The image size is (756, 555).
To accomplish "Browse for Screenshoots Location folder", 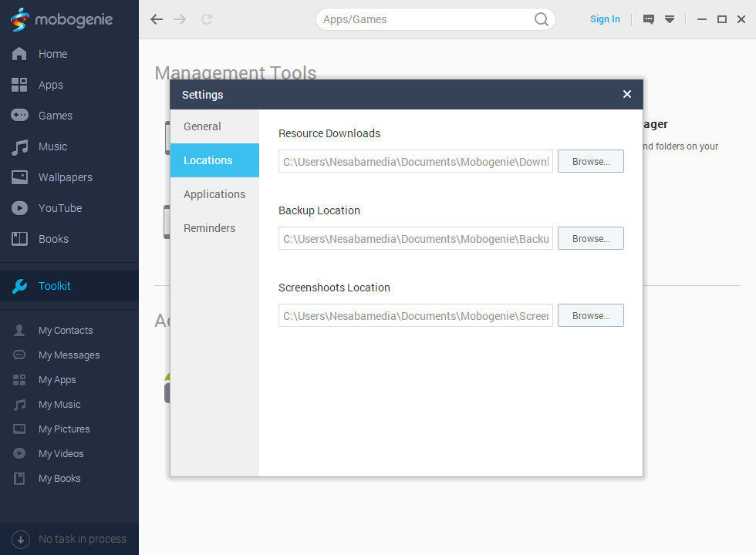I will coord(590,315).
